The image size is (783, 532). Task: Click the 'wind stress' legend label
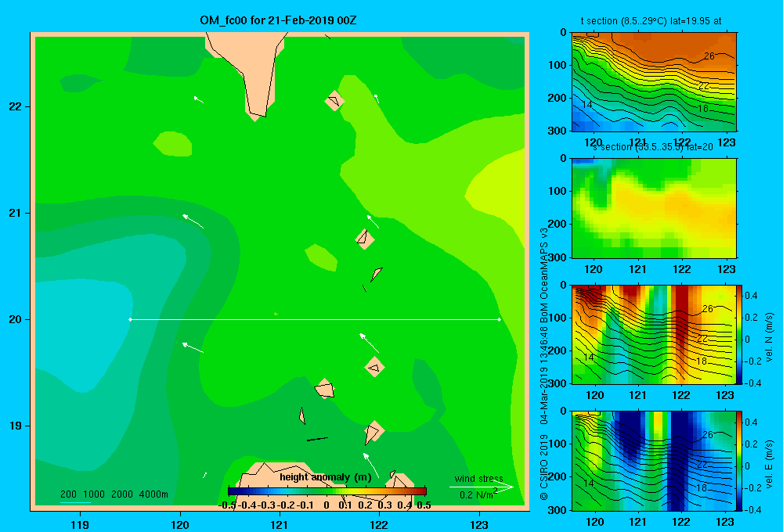[479, 478]
